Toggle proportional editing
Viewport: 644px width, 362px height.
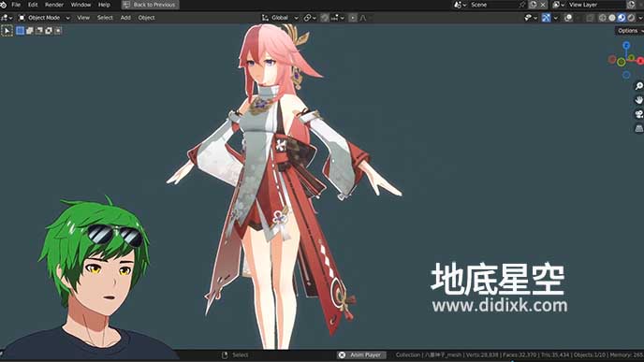[353, 18]
